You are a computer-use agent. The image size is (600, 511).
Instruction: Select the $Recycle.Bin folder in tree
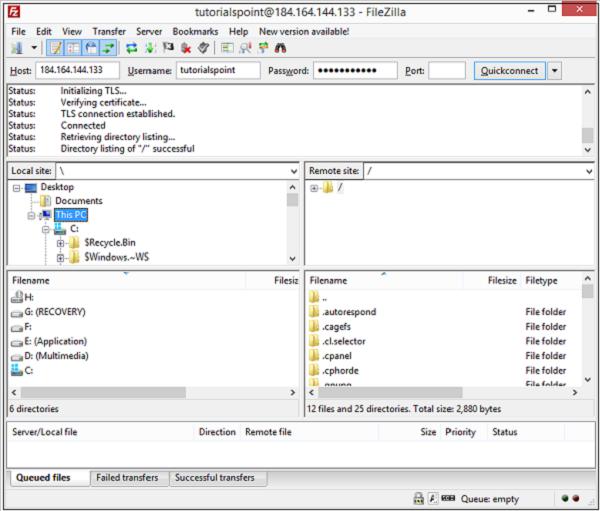pyautogui.click(x=109, y=243)
